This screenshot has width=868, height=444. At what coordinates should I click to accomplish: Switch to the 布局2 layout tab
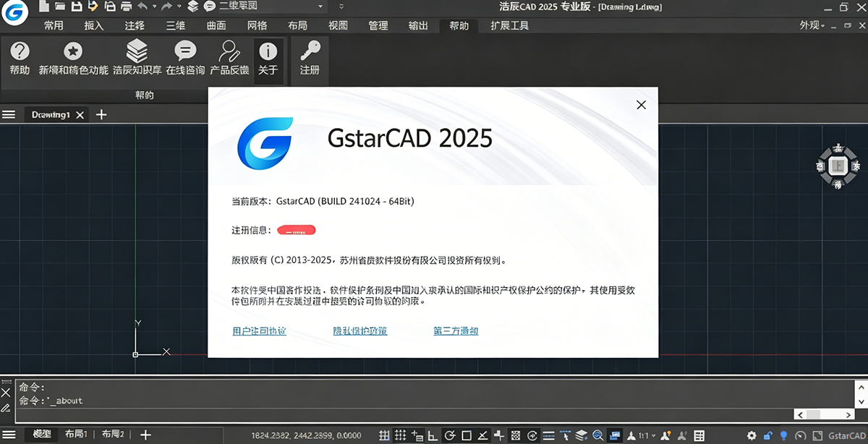point(113,435)
